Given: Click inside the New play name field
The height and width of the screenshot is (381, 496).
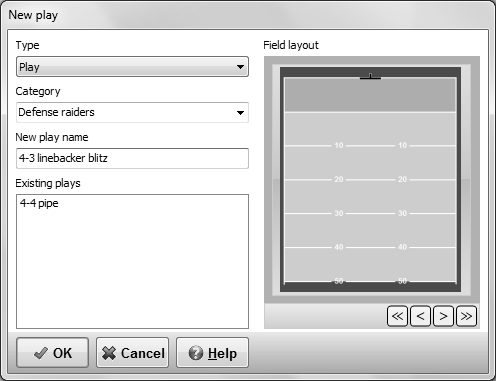Looking at the screenshot, I should 132,158.
